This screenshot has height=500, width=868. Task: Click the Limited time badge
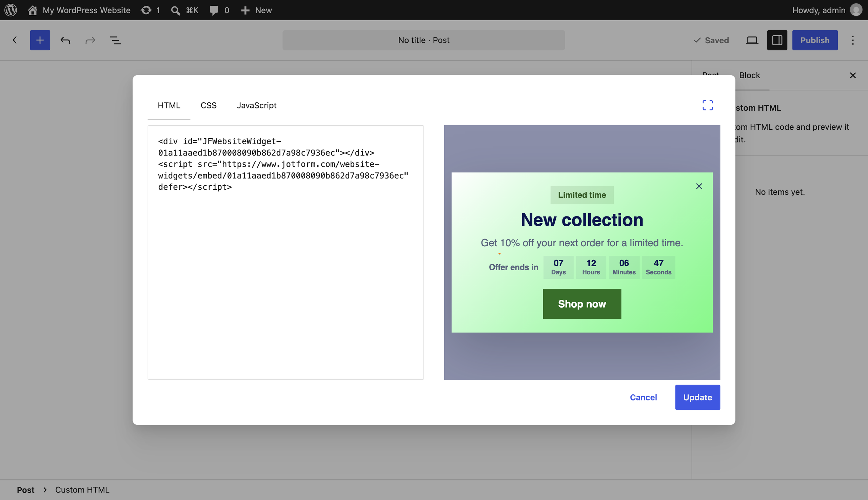tap(582, 195)
